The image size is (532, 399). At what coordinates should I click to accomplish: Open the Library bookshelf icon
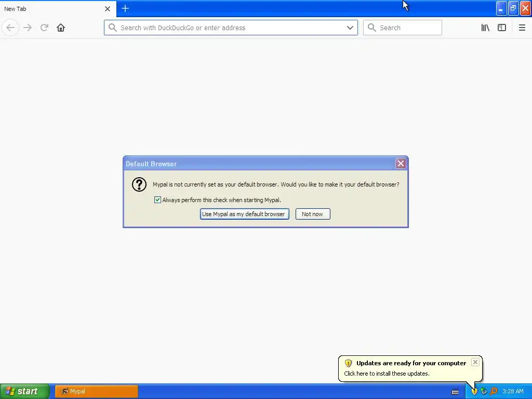click(485, 28)
